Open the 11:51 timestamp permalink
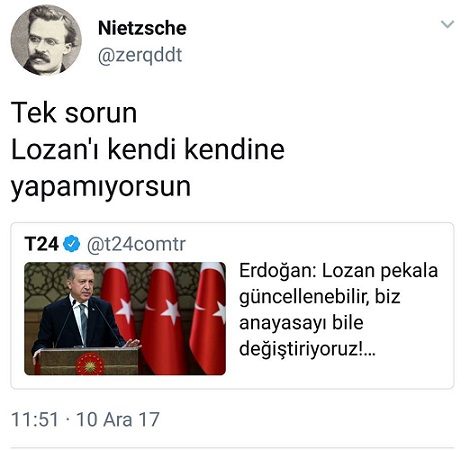Image resolution: width=470 pixels, height=450 pixels. 35,419
